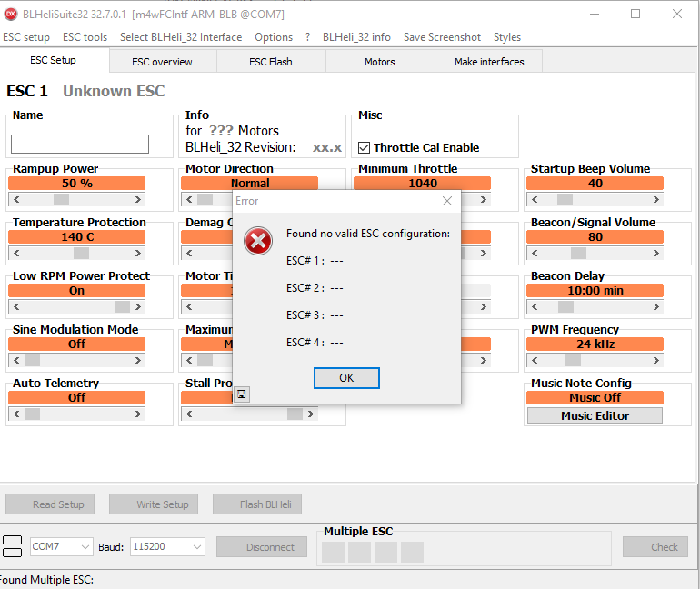Select the ESC Setup tab
Viewport: 700px width, 589px height.
(x=53, y=60)
